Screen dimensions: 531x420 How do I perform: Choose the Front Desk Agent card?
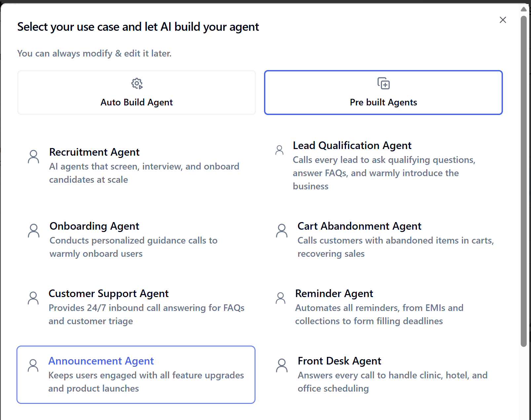pyautogui.click(x=339, y=361)
